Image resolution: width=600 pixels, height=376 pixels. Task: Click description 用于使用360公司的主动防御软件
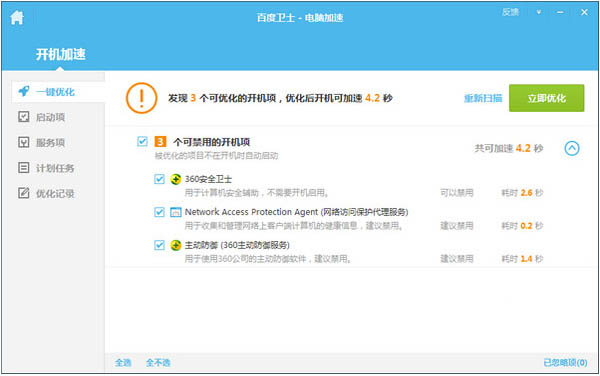(x=269, y=259)
